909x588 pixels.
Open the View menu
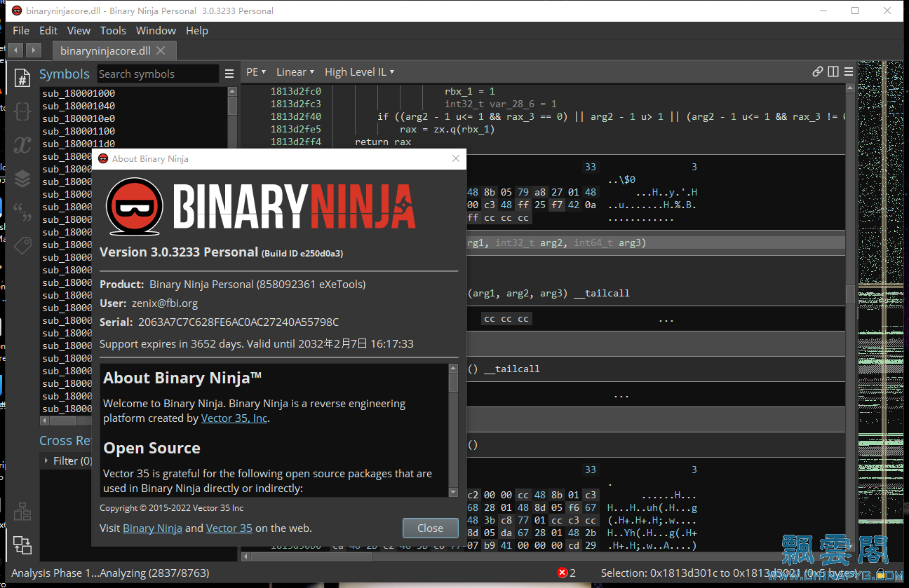coord(79,30)
